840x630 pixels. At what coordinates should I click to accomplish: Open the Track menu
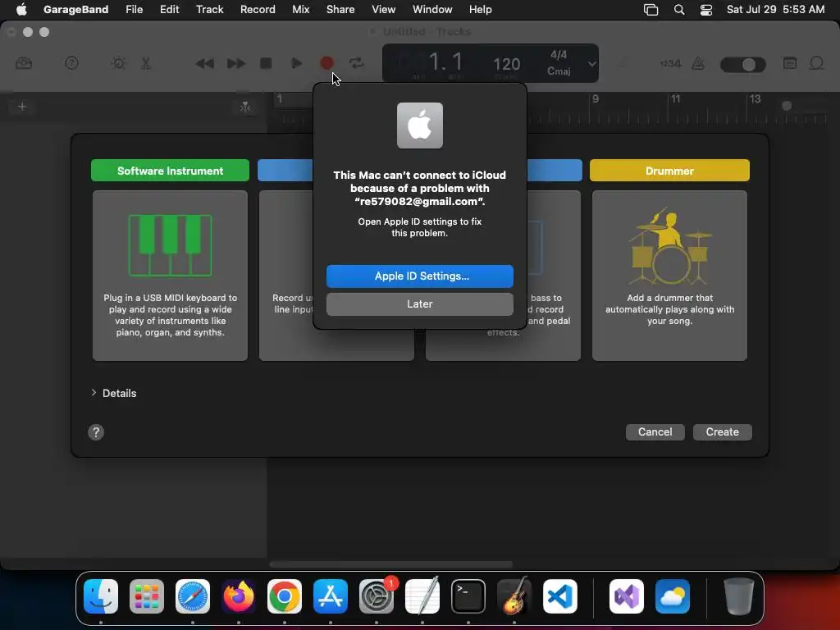[209, 10]
